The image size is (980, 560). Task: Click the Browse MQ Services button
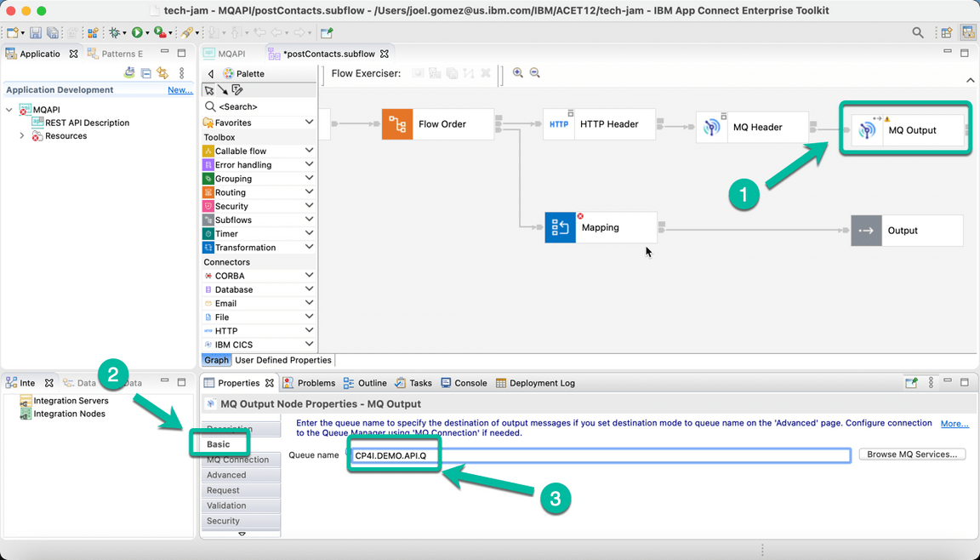point(911,454)
